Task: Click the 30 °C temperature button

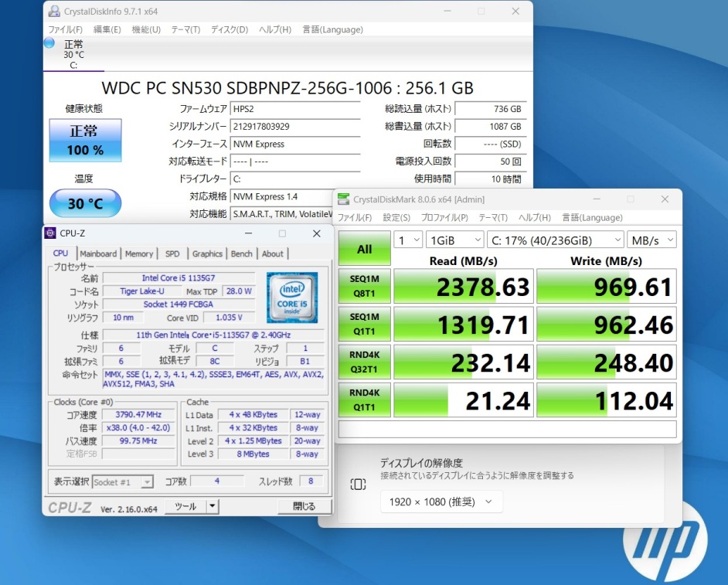Action: click(86, 203)
